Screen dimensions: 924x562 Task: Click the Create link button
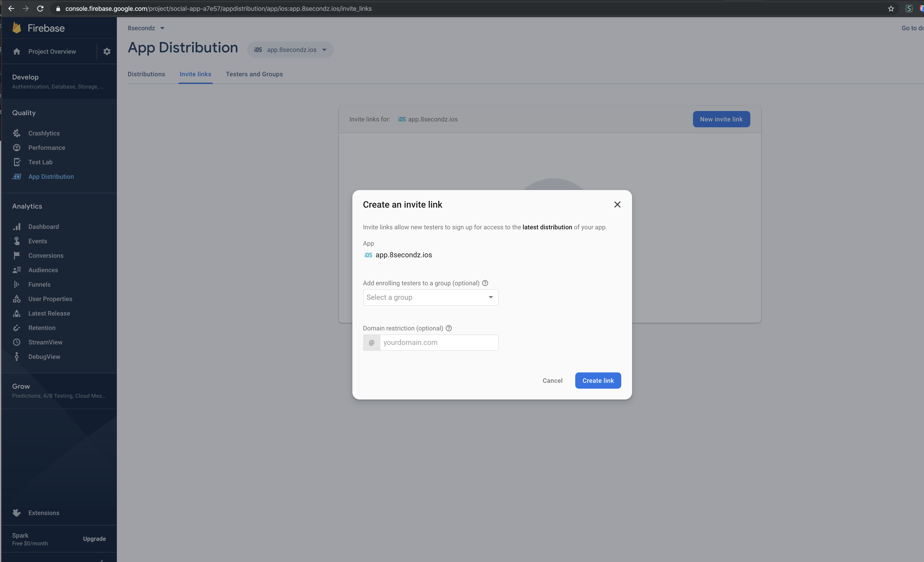pyautogui.click(x=598, y=380)
